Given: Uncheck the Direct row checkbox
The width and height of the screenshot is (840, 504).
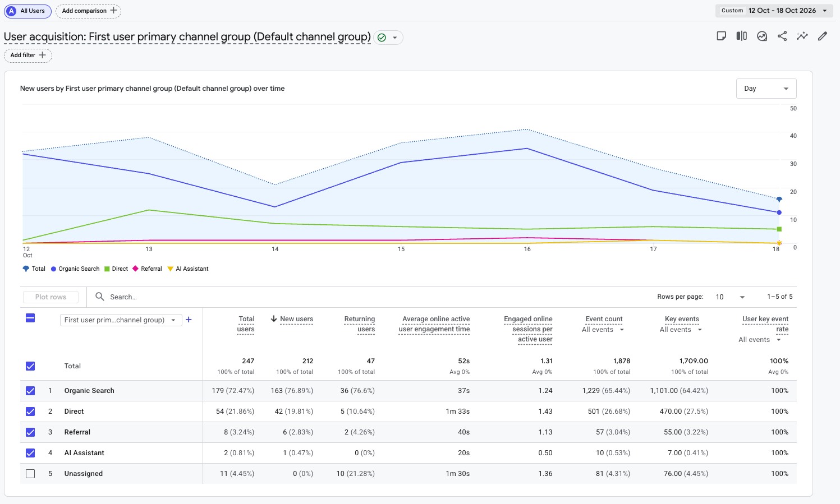Looking at the screenshot, I should pos(30,411).
